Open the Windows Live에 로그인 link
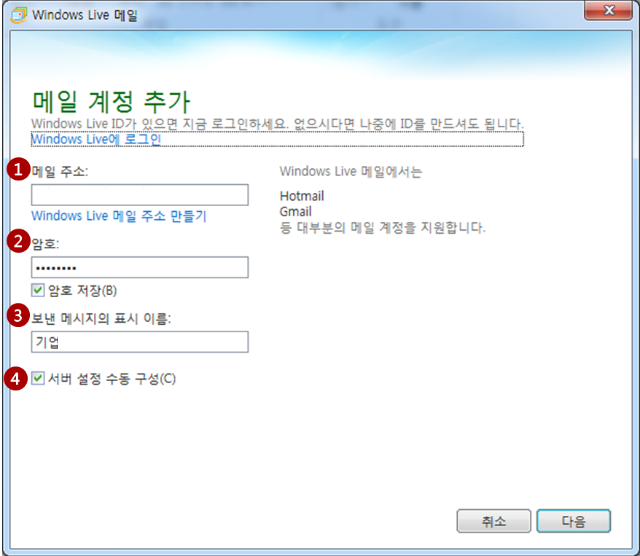This screenshot has height=556, width=640. pyautogui.click(x=96, y=139)
